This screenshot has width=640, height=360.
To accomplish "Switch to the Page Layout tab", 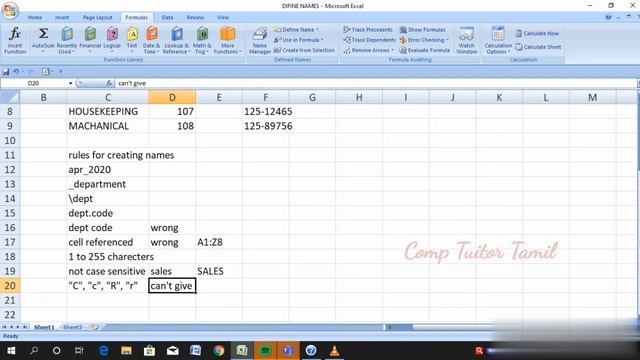I will coord(97,18).
